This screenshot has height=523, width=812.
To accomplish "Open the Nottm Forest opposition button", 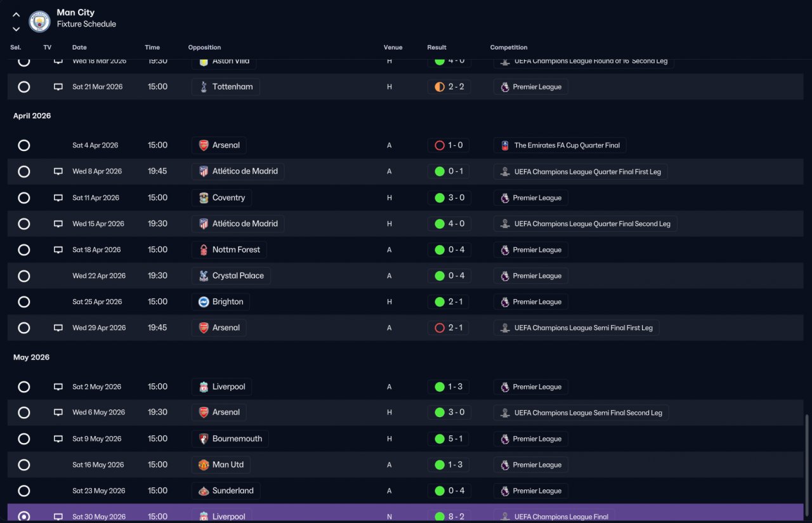I will click(229, 250).
